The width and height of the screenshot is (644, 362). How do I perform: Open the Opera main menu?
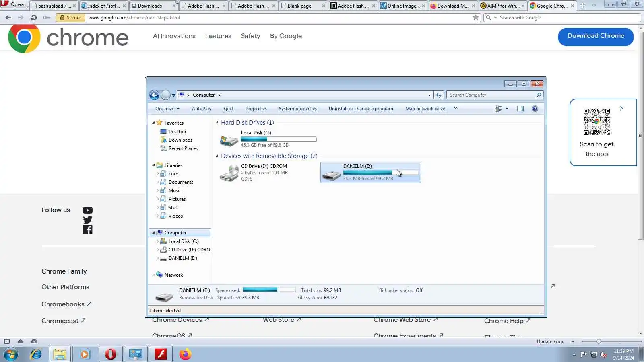point(14,4)
